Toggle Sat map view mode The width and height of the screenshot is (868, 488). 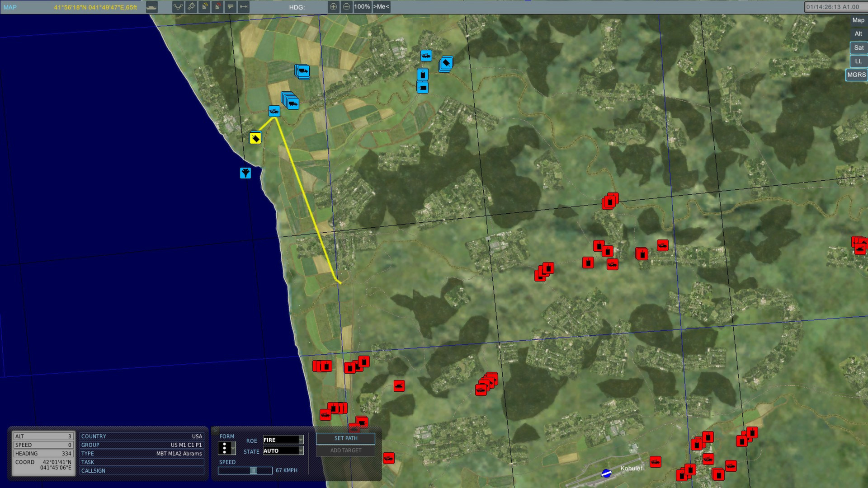click(858, 47)
